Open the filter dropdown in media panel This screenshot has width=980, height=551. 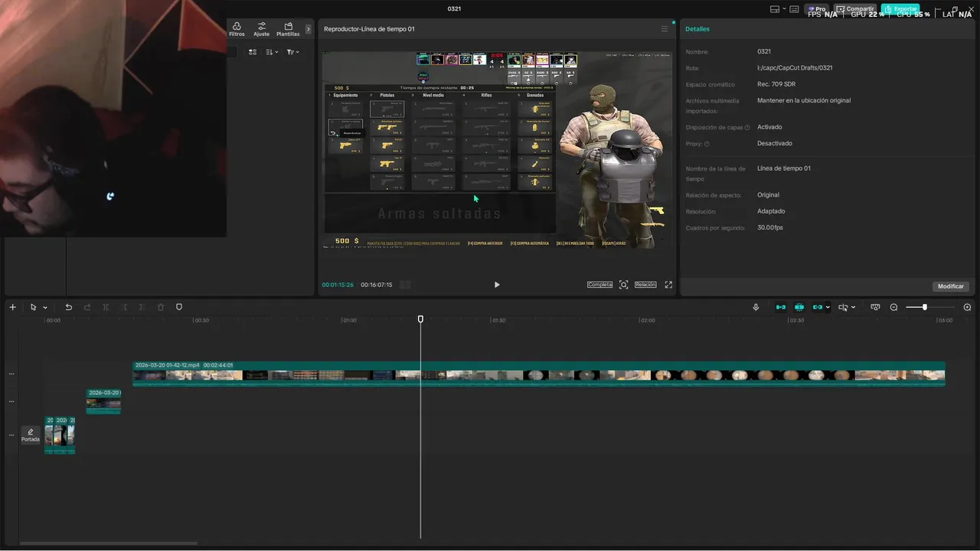[x=292, y=52]
